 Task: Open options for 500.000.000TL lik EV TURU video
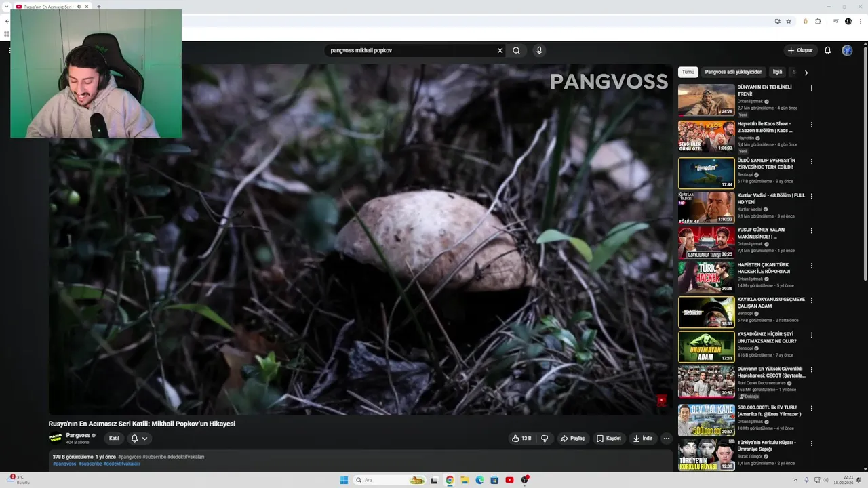pos(811,408)
